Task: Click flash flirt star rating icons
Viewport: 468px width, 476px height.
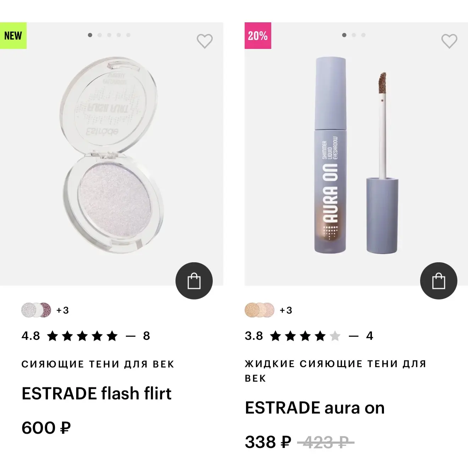Action: [82, 336]
